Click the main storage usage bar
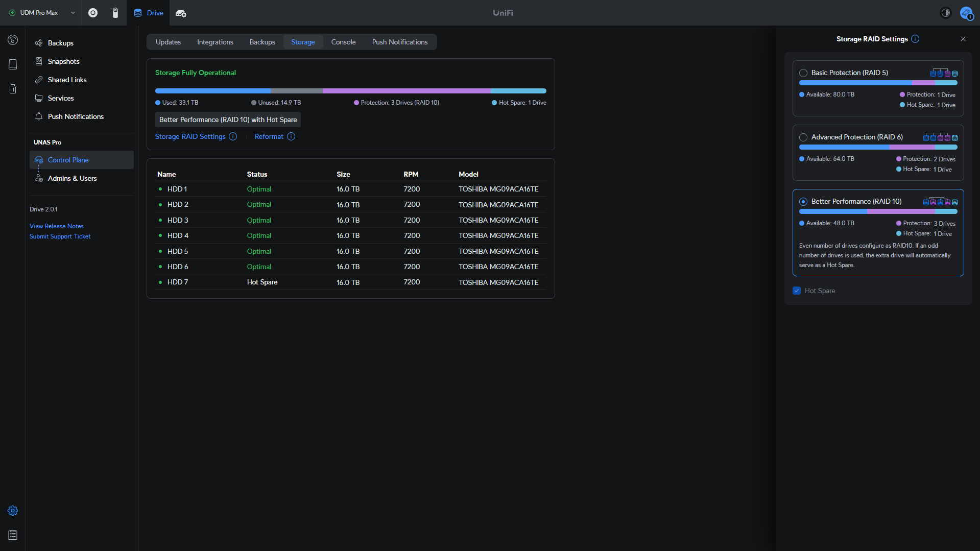Screen dimensions: 980x551 [351, 91]
